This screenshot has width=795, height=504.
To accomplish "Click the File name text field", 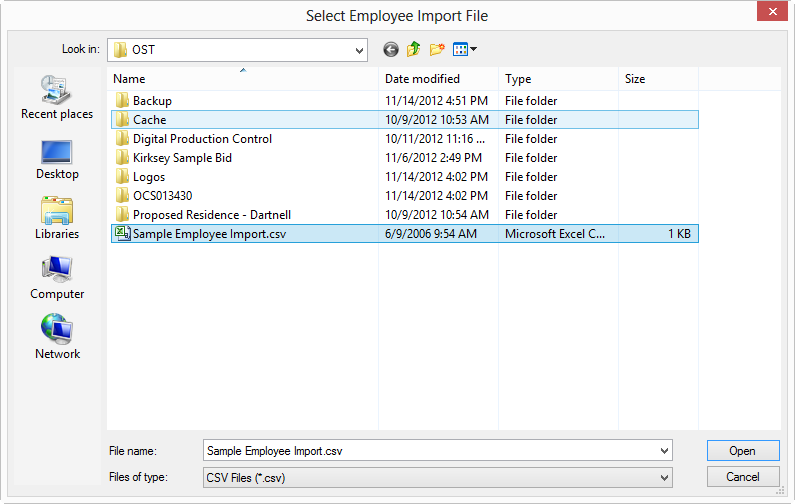I will click(431, 451).
